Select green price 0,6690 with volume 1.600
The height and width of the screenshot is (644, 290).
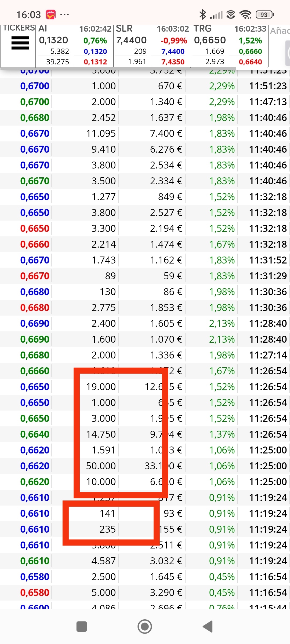(35, 339)
